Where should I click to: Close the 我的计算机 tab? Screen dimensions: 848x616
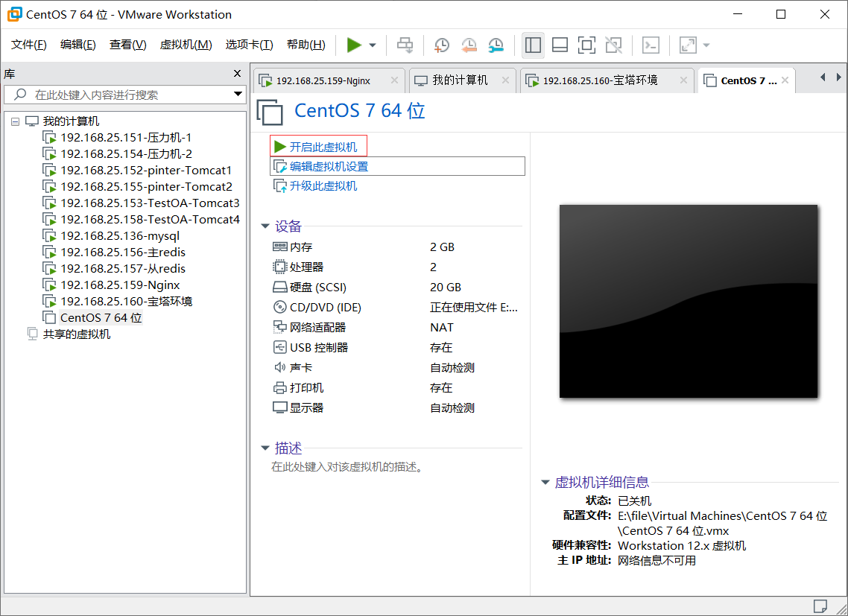point(505,80)
